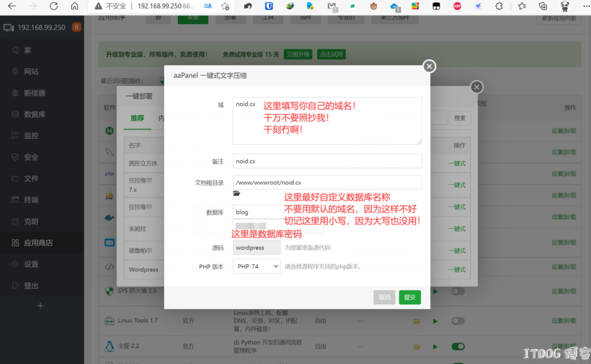The image size is (591, 364).
Task: Toggle the SYS 防火墙 2.5 switch
Action: pyautogui.click(x=458, y=291)
